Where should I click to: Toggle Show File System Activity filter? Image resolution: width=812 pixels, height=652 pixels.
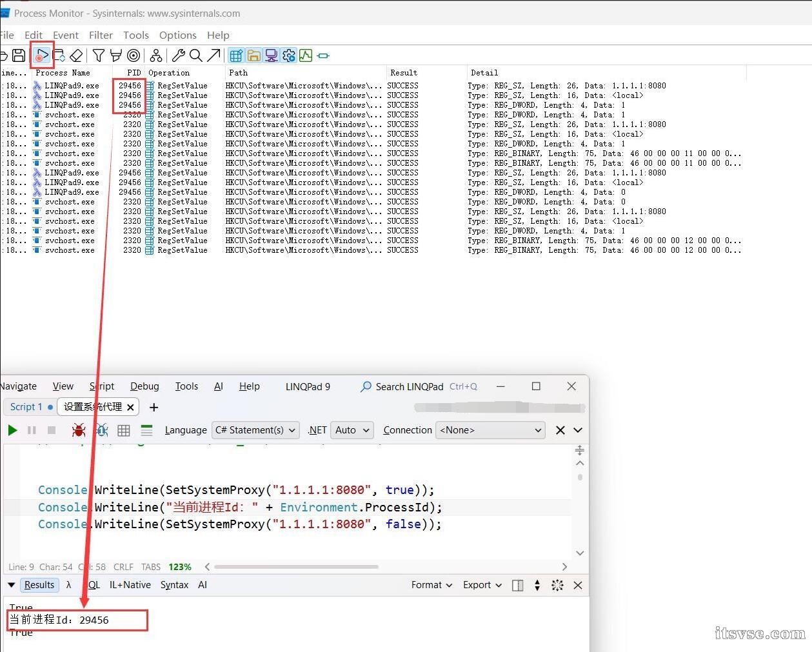point(253,55)
